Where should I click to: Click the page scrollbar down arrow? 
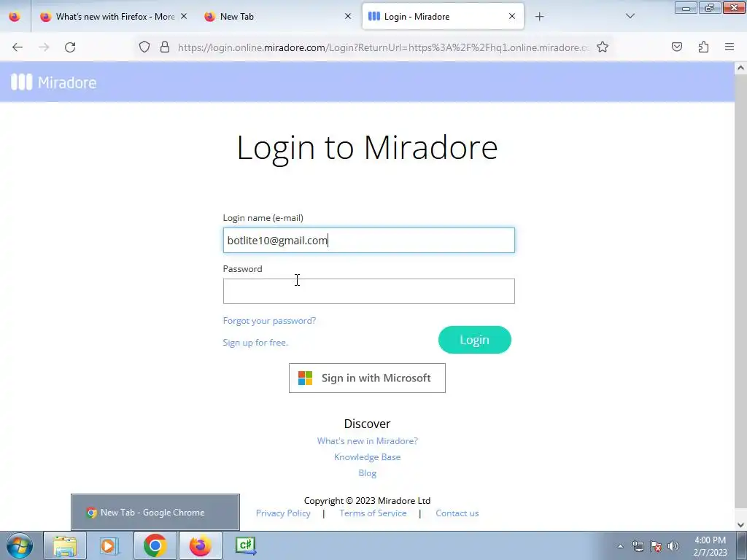coord(740,525)
